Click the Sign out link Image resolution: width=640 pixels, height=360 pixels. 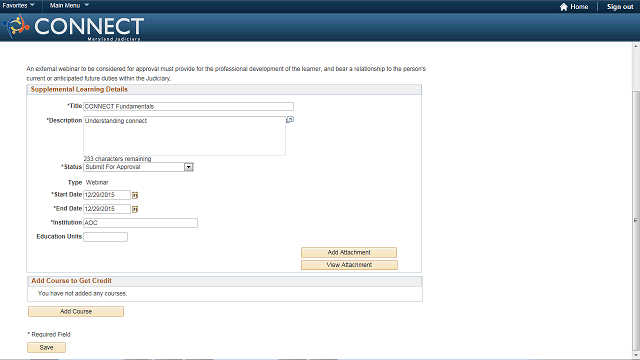[x=620, y=7]
